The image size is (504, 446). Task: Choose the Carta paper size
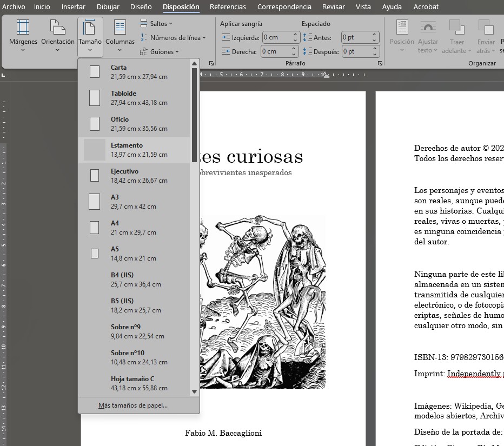pyautogui.click(x=134, y=72)
